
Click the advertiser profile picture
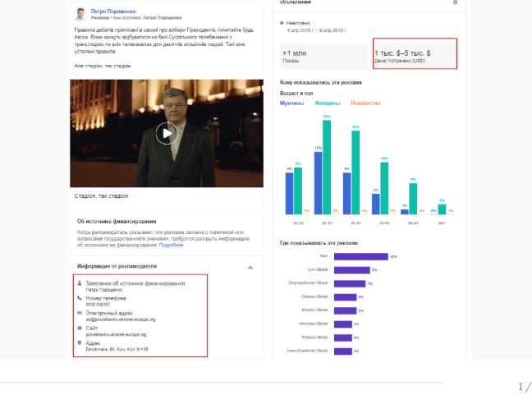click(80, 14)
